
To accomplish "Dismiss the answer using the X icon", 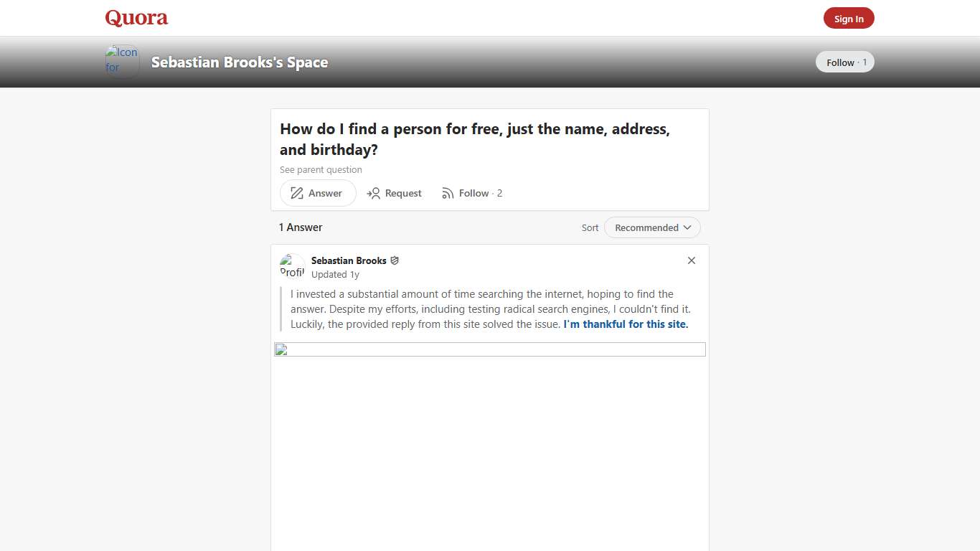I will [x=691, y=260].
